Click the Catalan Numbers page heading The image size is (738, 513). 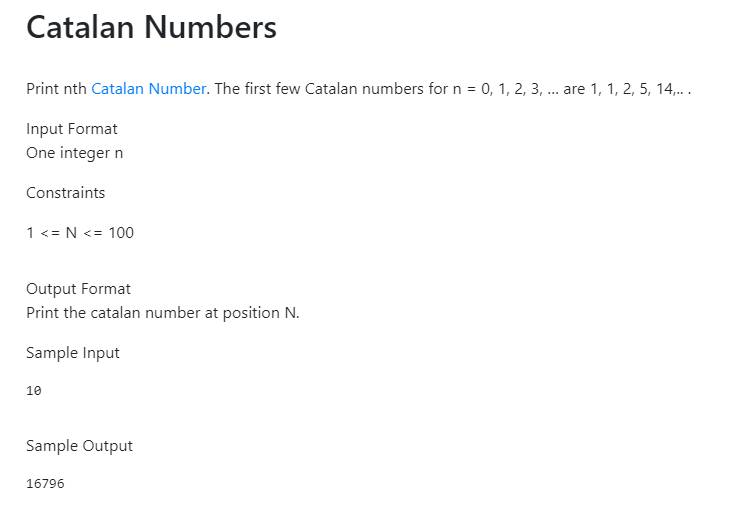151,28
